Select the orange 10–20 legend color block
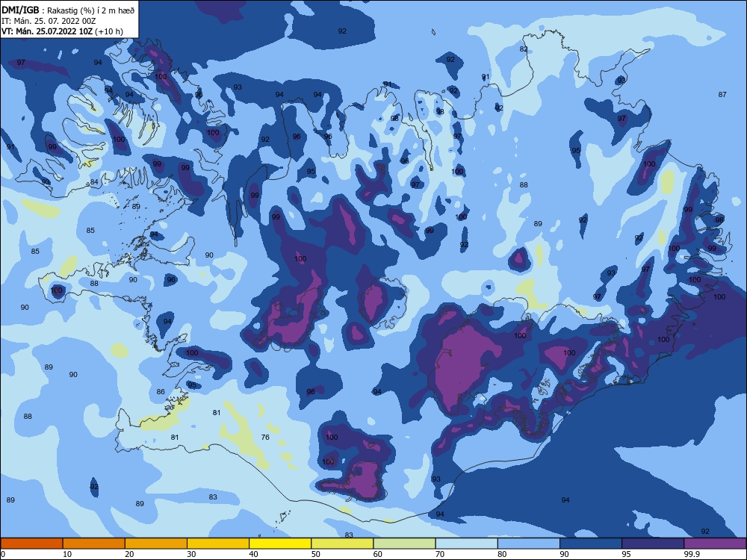This screenshot has width=747, height=560. (x=94, y=544)
